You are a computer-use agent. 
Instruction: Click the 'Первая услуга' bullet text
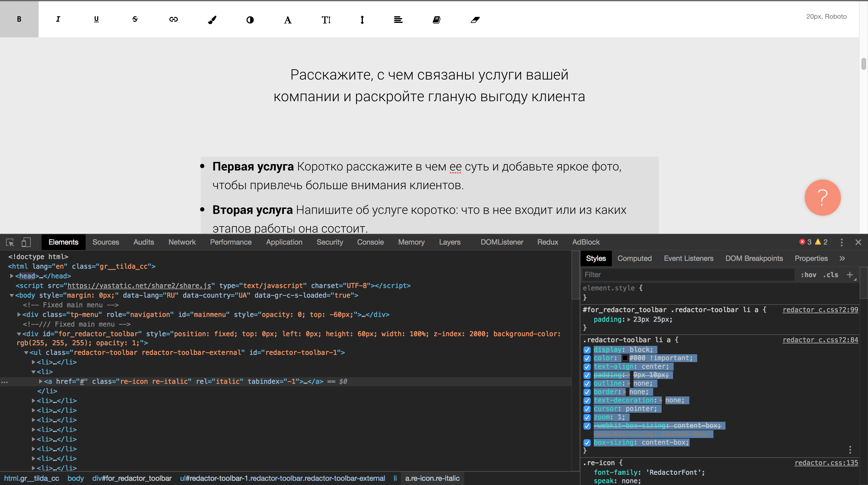[253, 166]
